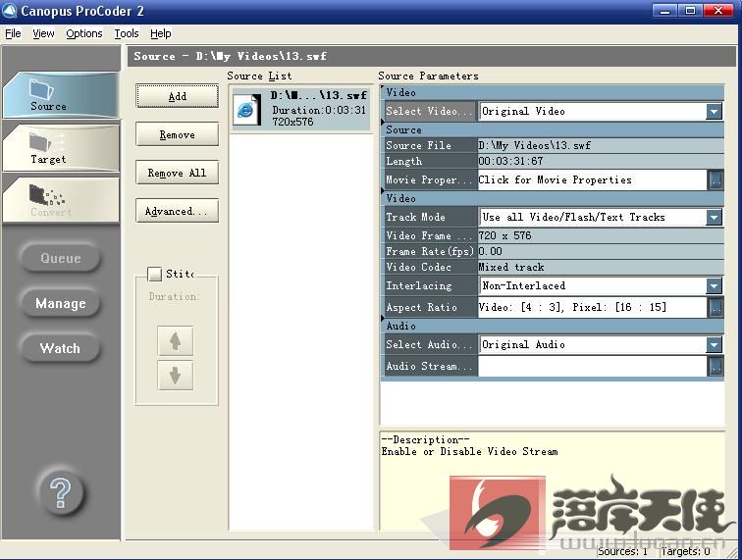Minimize the ProCoder window
Viewport: 742px width, 560px height.
[664, 11]
